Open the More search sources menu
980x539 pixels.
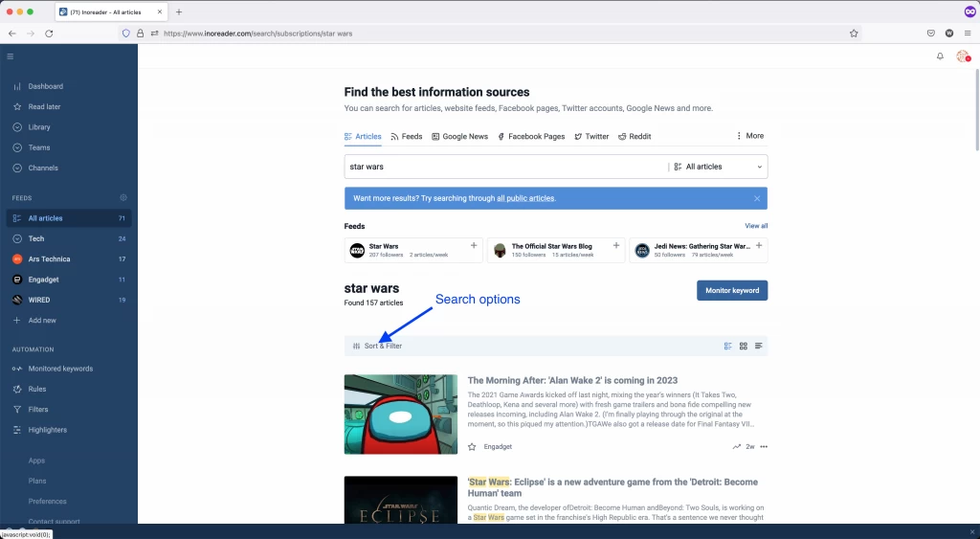(x=749, y=136)
